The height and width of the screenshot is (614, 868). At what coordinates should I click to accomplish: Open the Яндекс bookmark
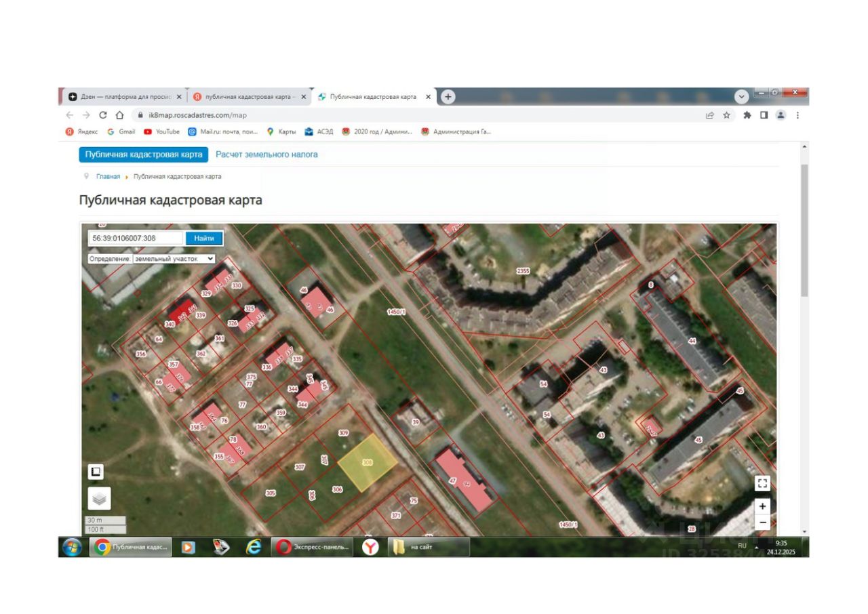pos(82,131)
